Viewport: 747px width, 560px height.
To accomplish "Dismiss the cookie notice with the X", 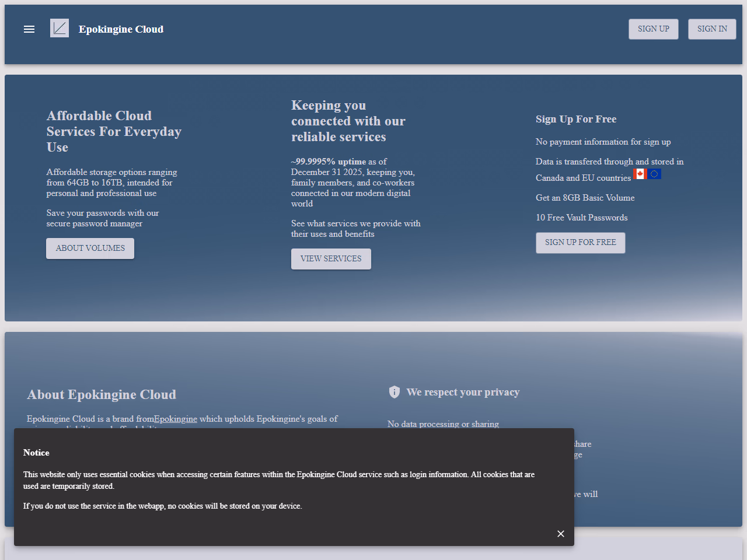I will point(560,534).
